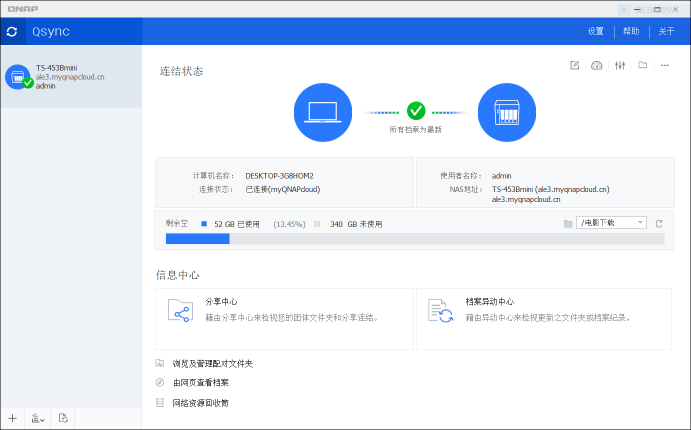Open 由网页查看档案 link
This screenshot has width=691, height=430.
201,382
